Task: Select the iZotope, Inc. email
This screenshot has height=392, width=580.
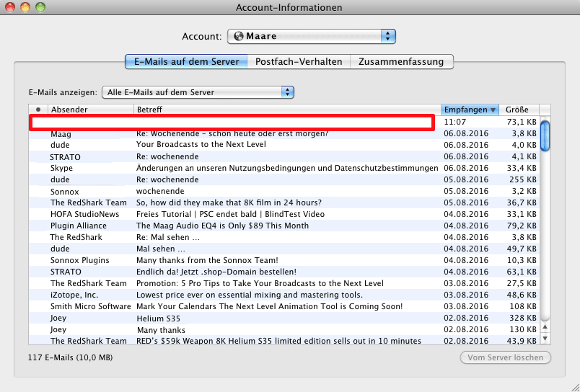Action: pos(284,295)
